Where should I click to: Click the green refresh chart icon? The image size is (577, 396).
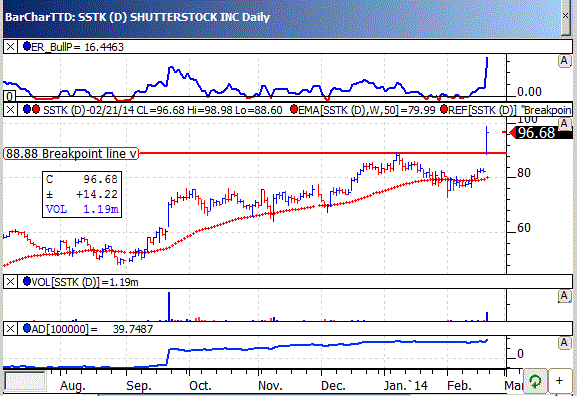pos(535,381)
